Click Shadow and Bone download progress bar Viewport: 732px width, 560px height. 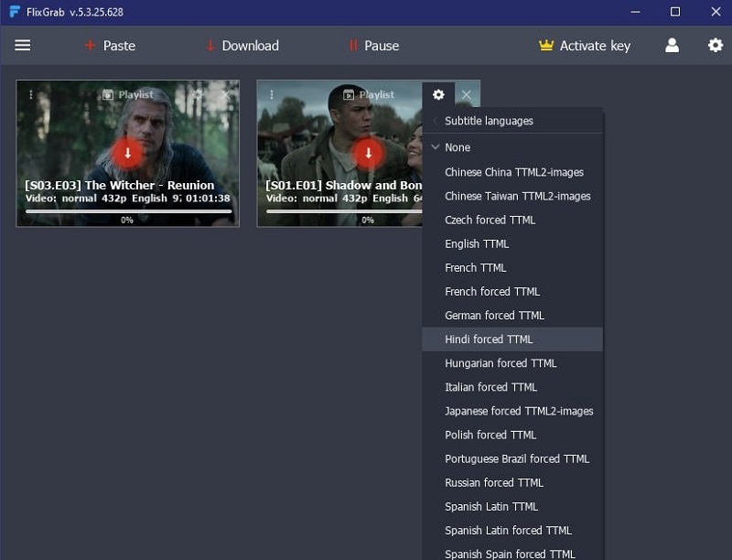point(344,211)
